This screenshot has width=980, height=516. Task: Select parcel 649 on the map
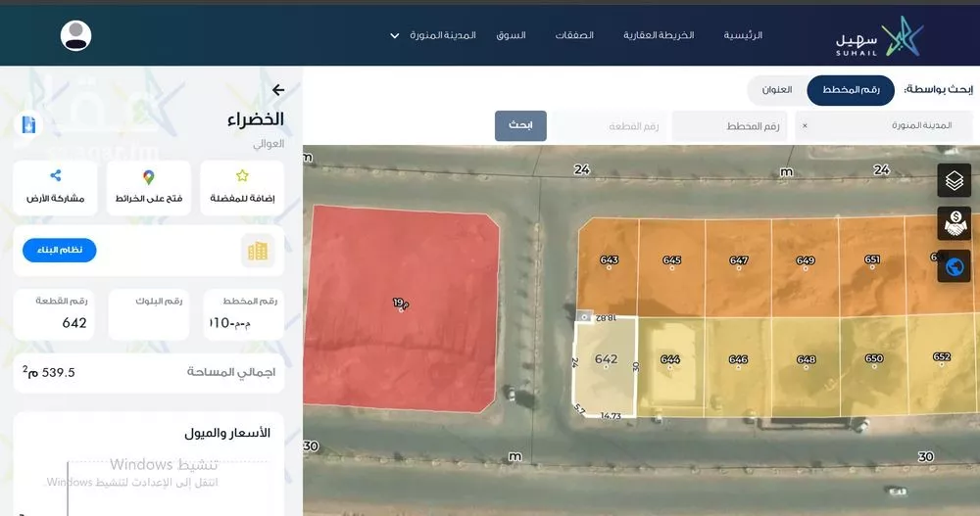(x=805, y=268)
